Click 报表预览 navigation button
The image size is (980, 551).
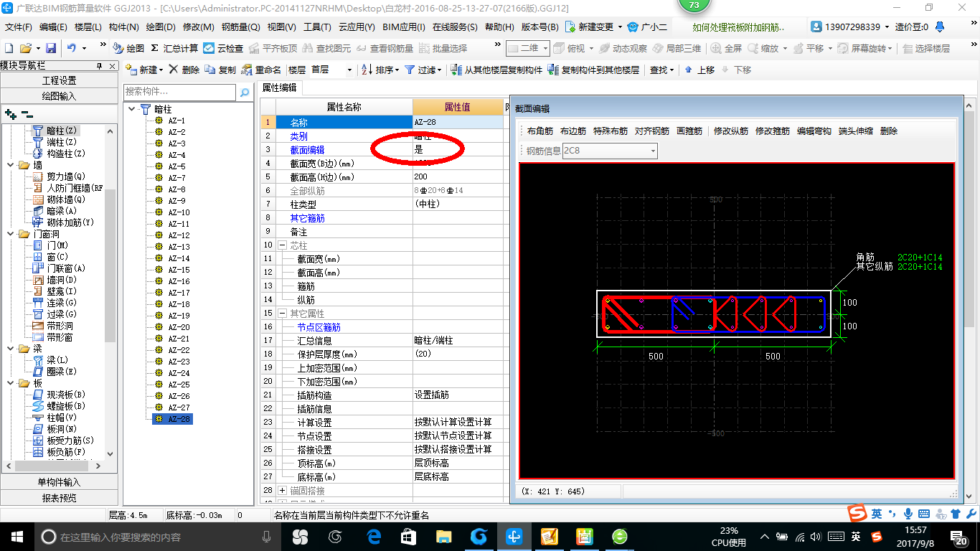tap(59, 497)
